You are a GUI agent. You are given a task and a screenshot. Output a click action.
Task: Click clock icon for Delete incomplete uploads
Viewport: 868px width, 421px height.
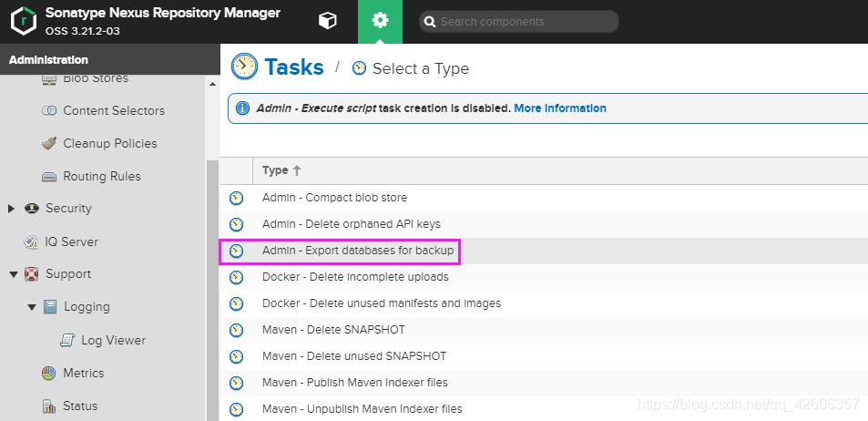coord(237,277)
